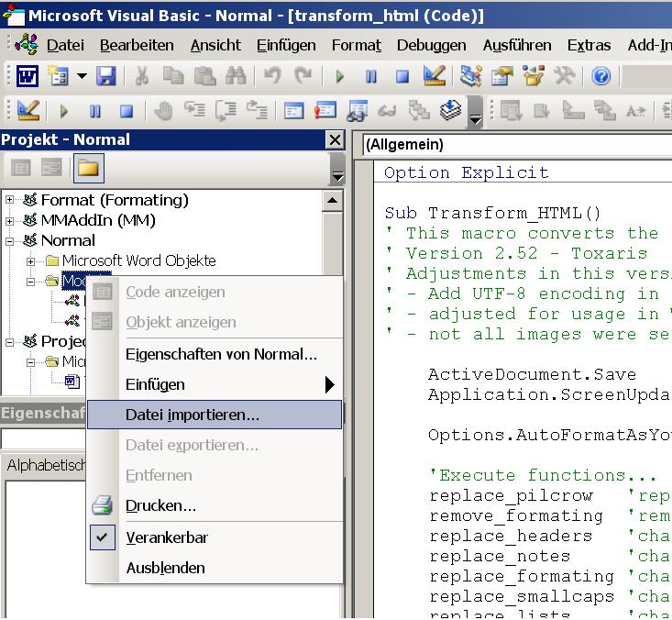Pause execution with standard toolbar break icon
672x620 pixels.
(371, 77)
